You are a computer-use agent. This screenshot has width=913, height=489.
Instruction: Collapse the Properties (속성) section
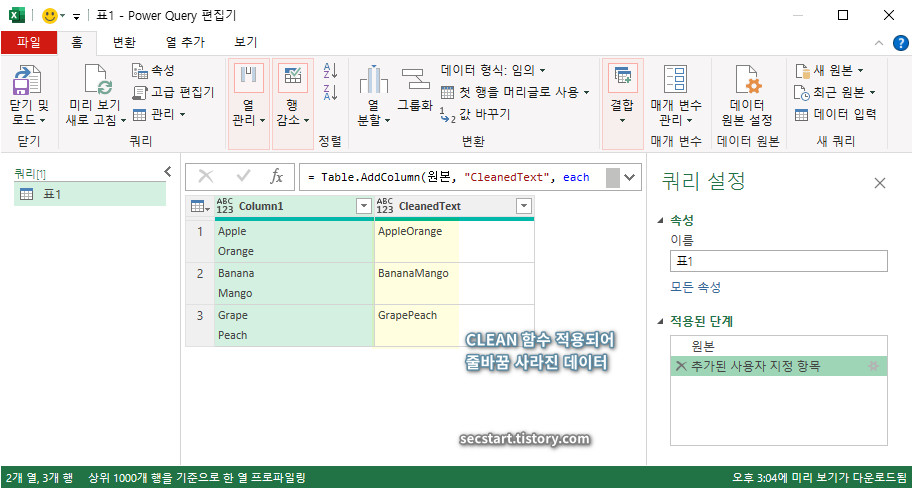click(x=660, y=221)
